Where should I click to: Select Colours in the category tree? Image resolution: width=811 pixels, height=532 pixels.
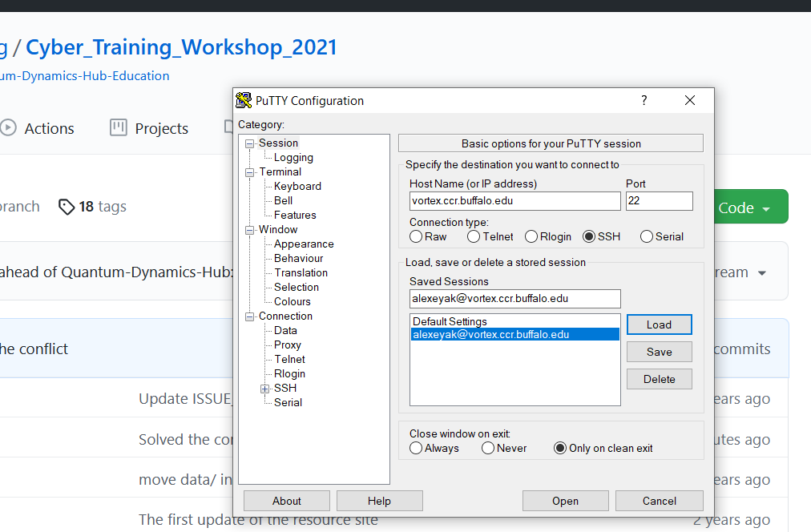(292, 301)
